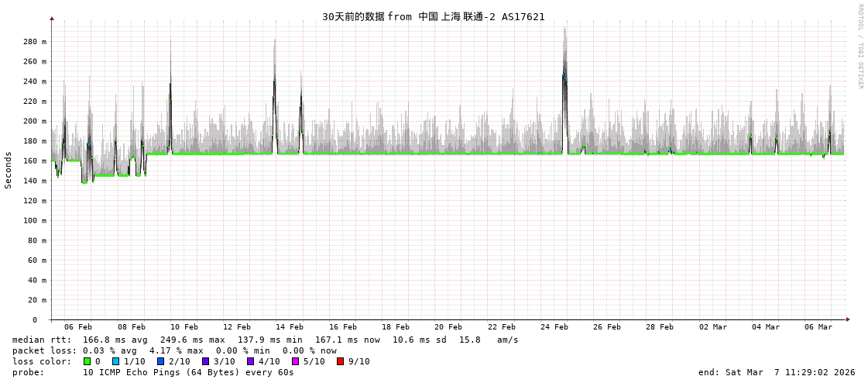This screenshot has height=383, width=868.
Task: Click the 06 Mar date label
Action: point(818,327)
